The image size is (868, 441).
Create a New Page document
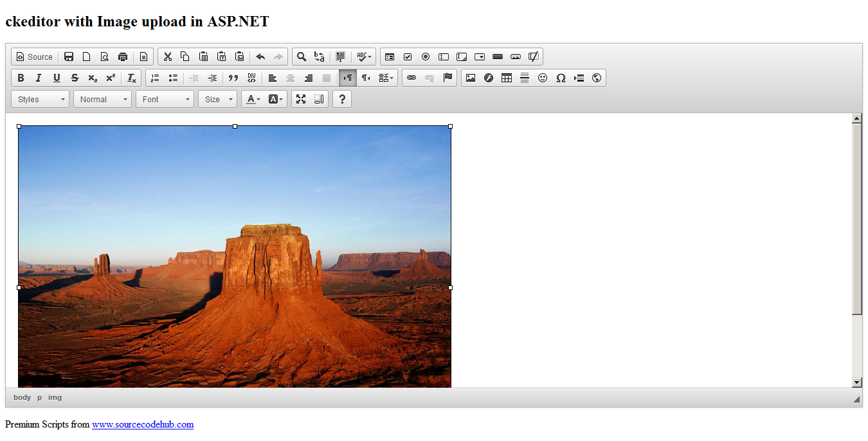(87, 57)
